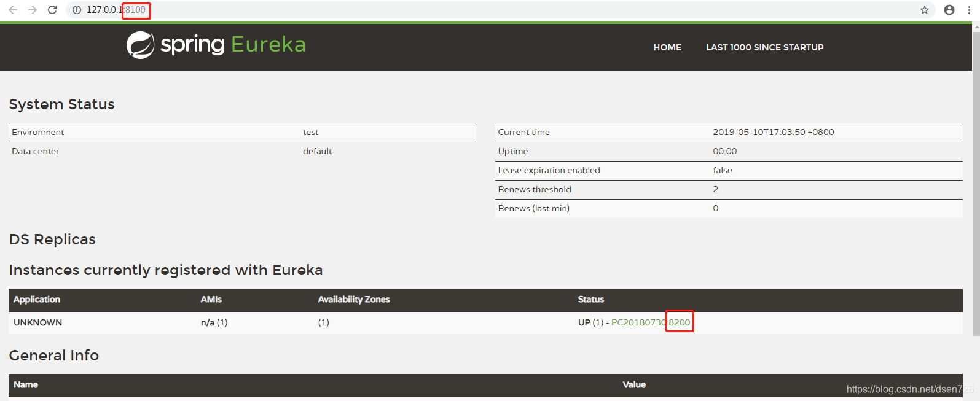Select the n/a (1) AMIs cell
The width and height of the screenshot is (980, 401).
(214, 322)
